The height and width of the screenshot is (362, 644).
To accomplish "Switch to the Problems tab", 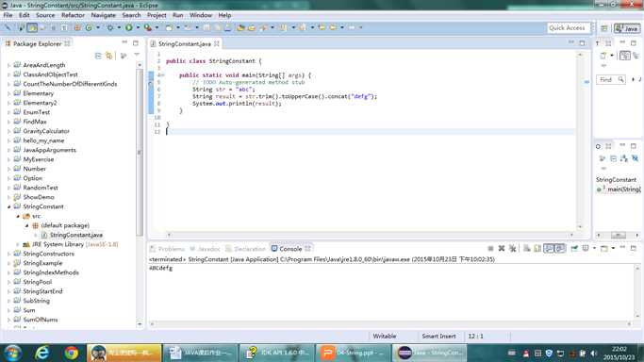I will coord(167,249).
